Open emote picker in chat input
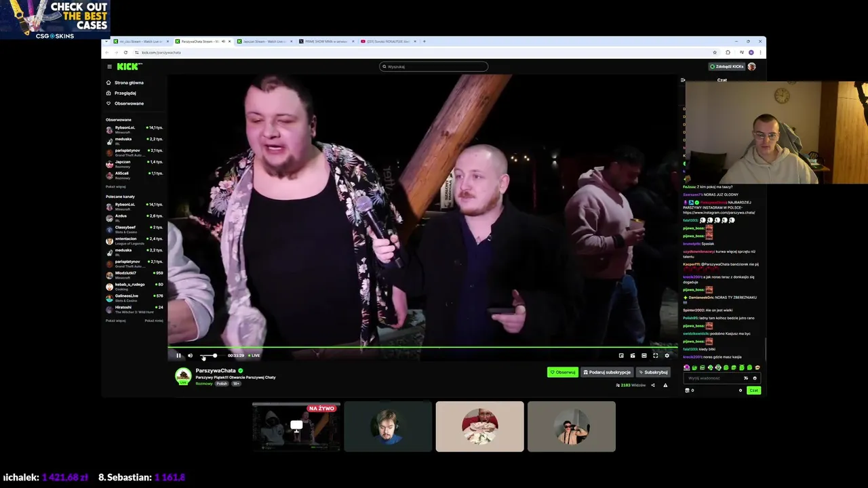The image size is (868, 488). [x=755, y=378]
